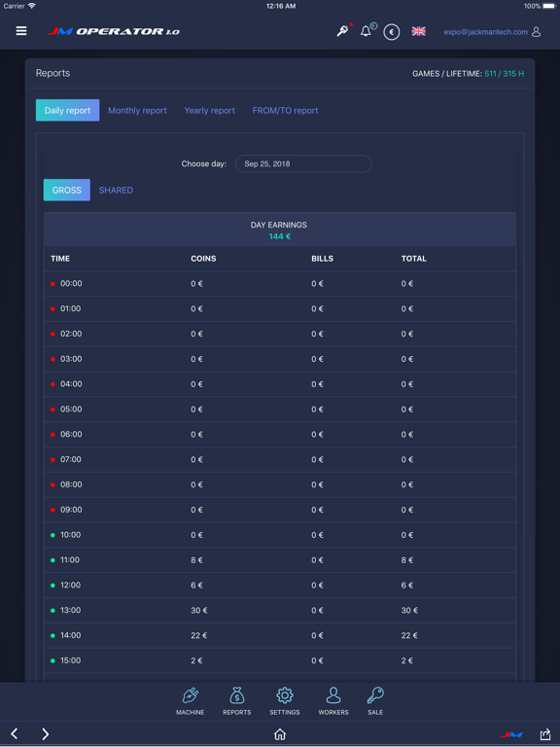Open the user profile icon
The width and height of the screenshot is (560, 747).
point(537,32)
